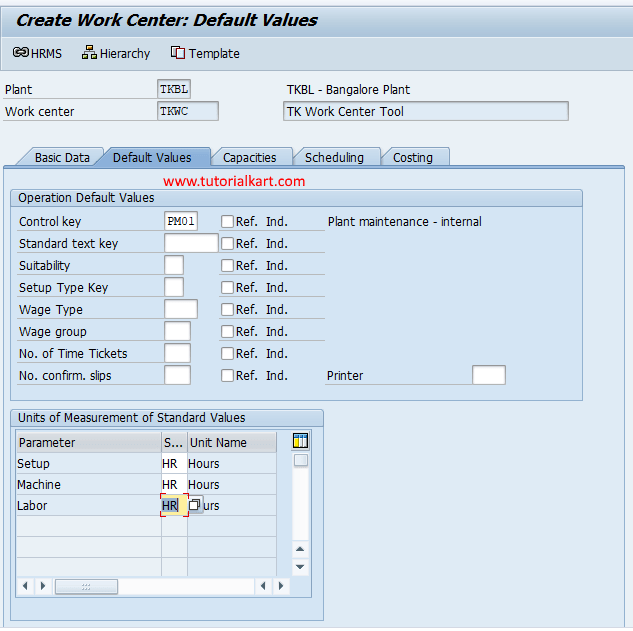This screenshot has height=631, width=633.
Task: Click the Unit Name column header
Action: tap(232, 442)
